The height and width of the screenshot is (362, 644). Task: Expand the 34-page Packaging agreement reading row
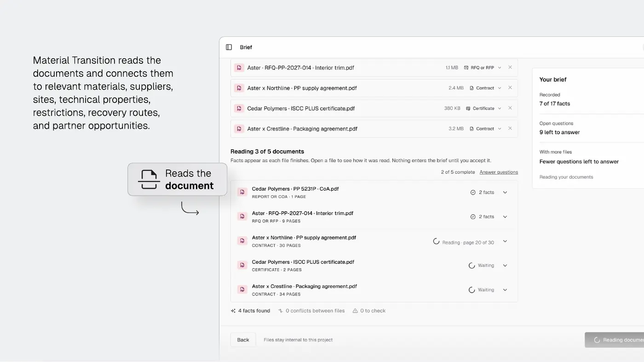(x=505, y=290)
